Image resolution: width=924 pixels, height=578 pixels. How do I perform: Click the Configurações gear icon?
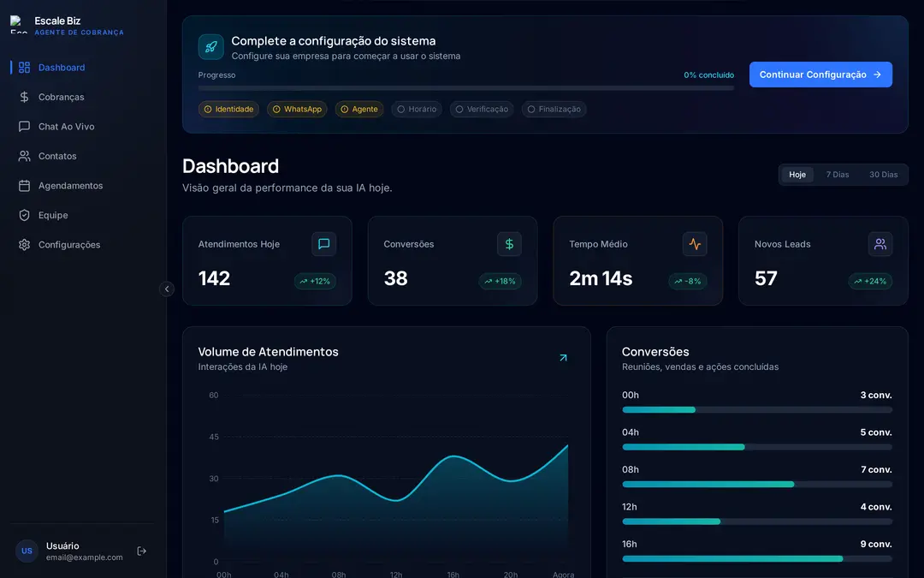[x=24, y=244]
